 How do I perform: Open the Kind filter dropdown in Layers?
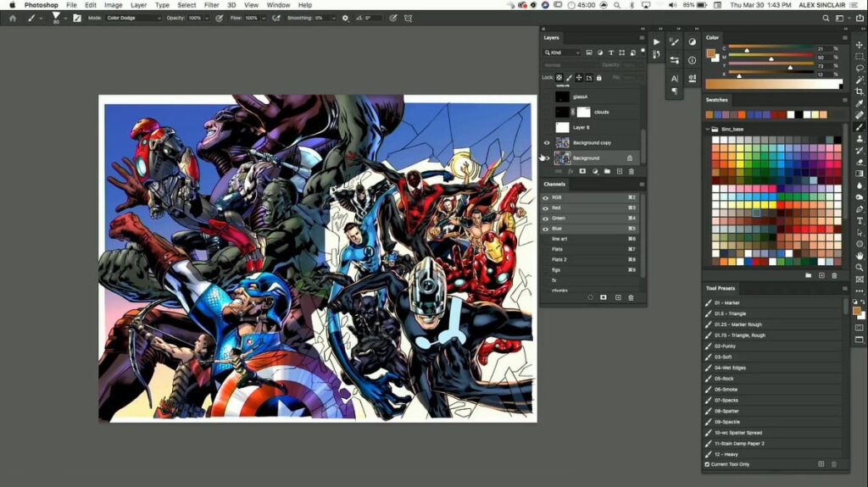(x=562, y=53)
